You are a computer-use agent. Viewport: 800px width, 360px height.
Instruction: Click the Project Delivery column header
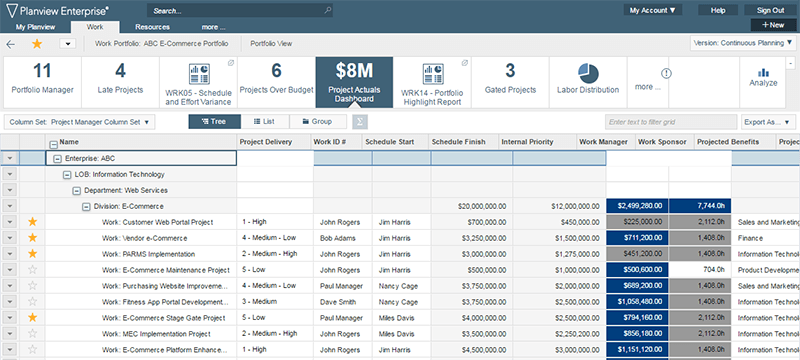pos(273,142)
